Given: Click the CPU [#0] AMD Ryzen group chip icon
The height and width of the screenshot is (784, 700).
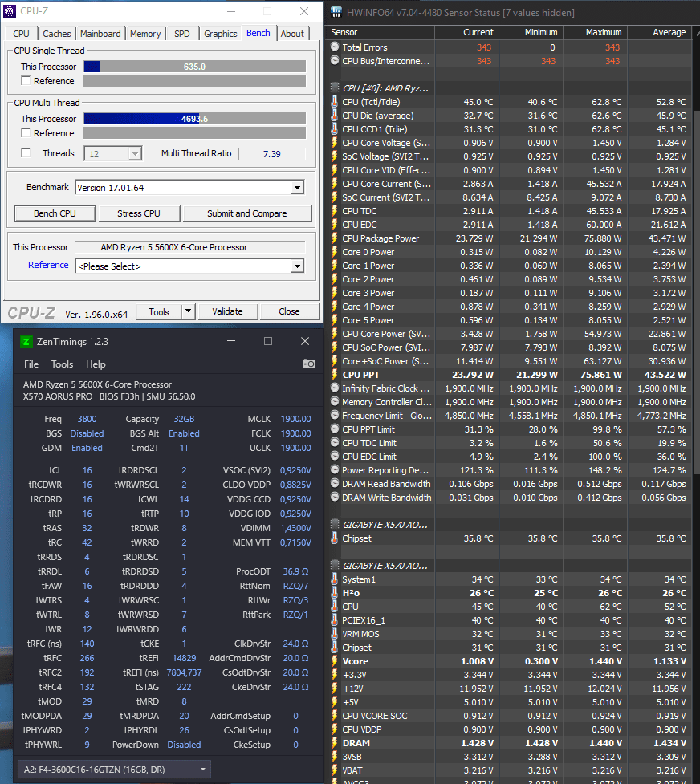Looking at the screenshot, I should [x=335, y=88].
